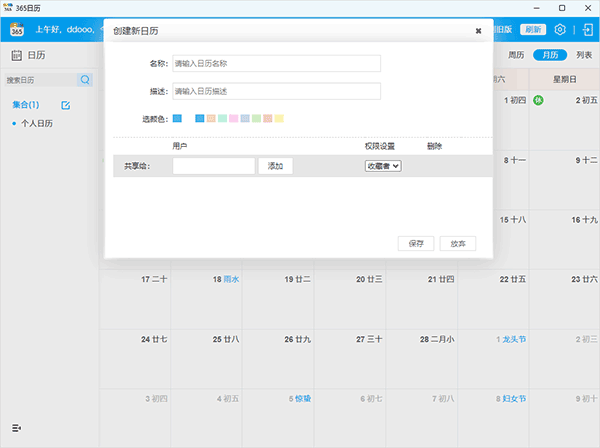The height and width of the screenshot is (448, 600).
Task: Click the 365 logo icon in header
Action: (x=17, y=30)
